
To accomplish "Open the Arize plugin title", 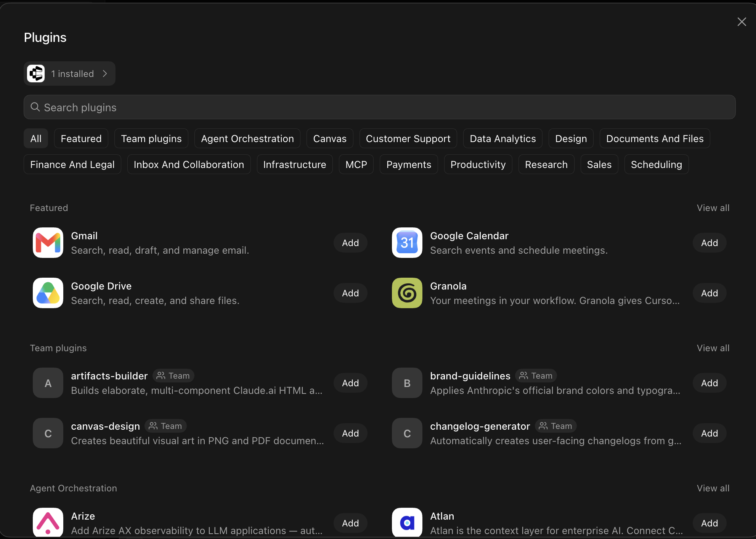I will point(83,516).
